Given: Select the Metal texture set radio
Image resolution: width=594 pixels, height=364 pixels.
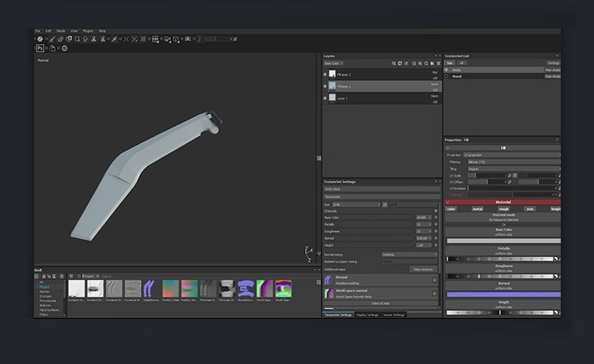Looking at the screenshot, I should click(446, 70).
